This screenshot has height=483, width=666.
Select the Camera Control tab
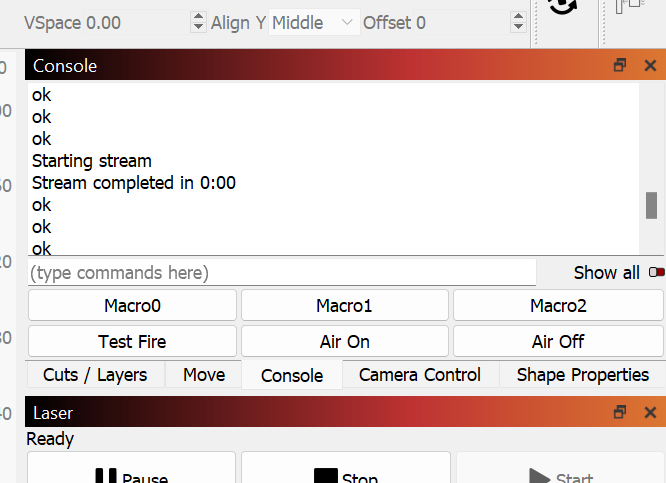(x=420, y=375)
